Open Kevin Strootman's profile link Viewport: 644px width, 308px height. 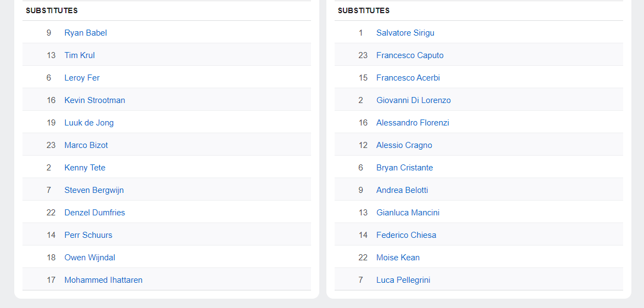click(x=94, y=100)
